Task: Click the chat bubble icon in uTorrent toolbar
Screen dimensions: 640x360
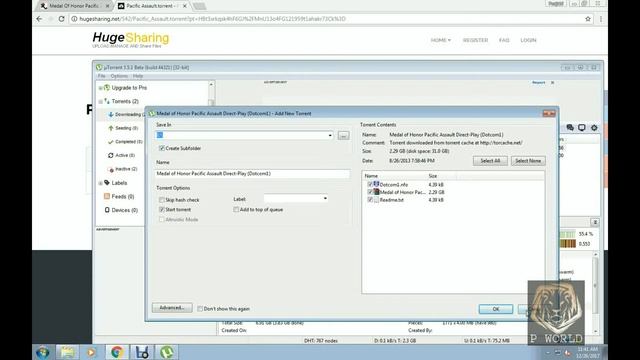Action: (x=570, y=128)
